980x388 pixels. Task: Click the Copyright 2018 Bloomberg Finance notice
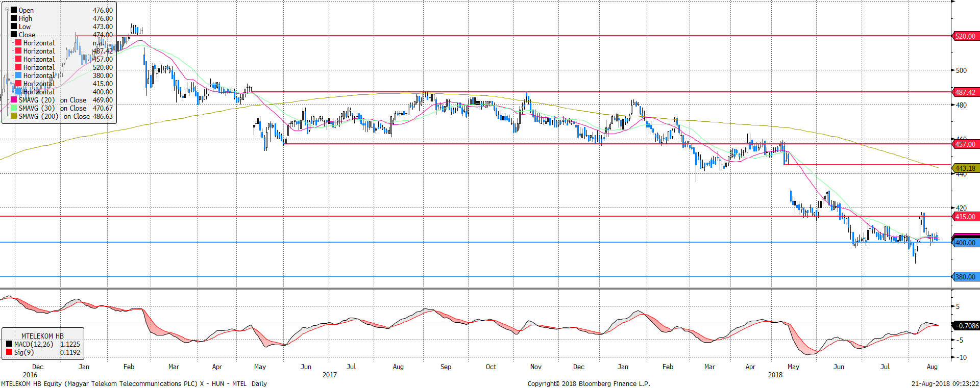click(x=589, y=384)
